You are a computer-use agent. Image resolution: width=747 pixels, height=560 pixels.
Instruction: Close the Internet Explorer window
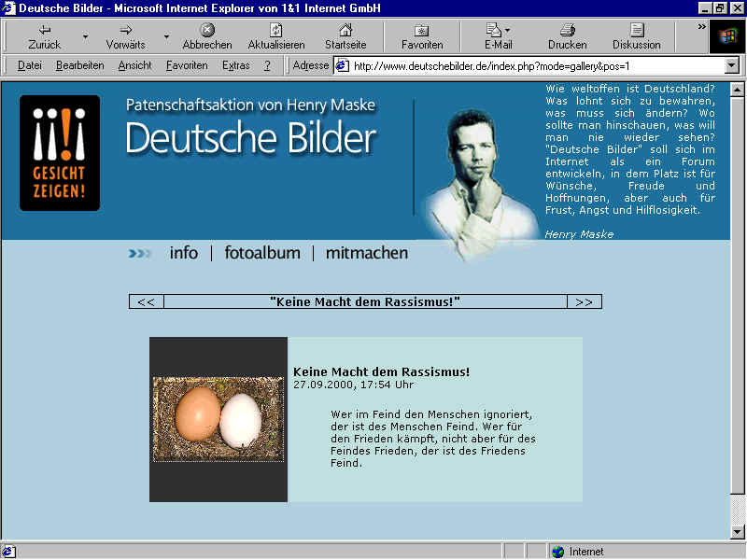click(737, 8)
